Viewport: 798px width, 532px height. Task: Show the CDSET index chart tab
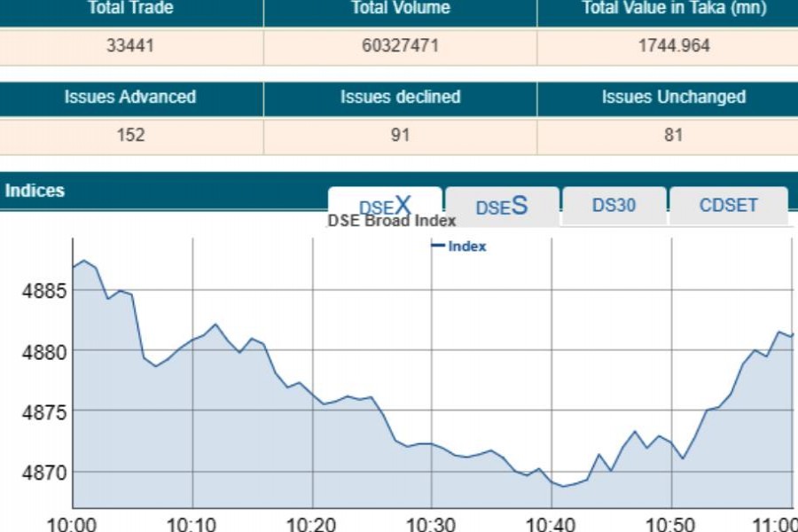coord(728,206)
